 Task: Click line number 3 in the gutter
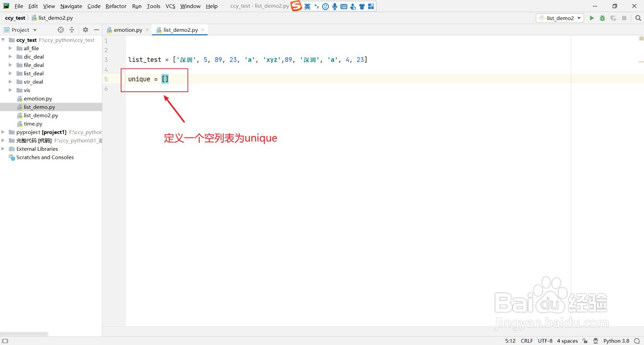106,60
